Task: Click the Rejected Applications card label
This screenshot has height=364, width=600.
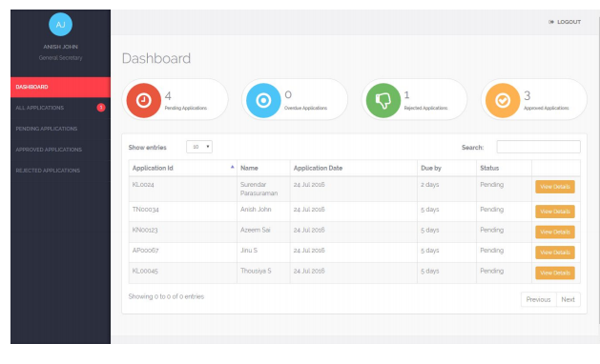Action: [425, 109]
